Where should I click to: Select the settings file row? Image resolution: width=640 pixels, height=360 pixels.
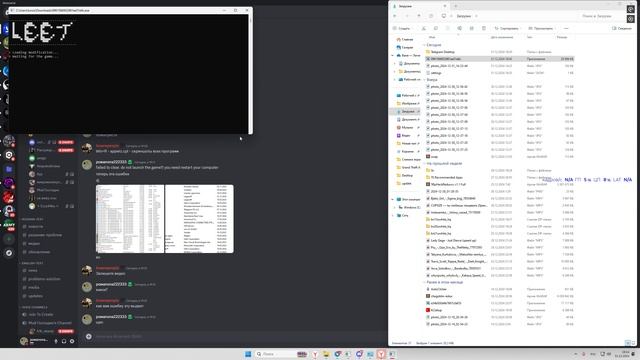click(500, 73)
